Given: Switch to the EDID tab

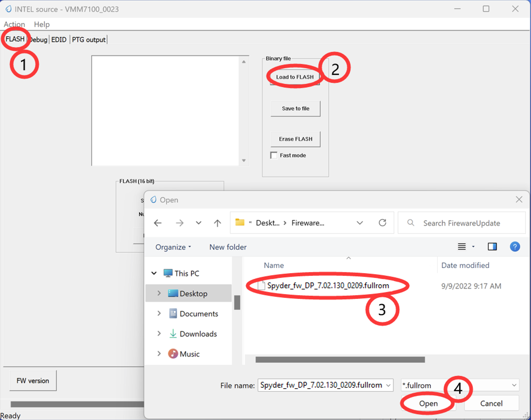Looking at the screenshot, I should (x=59, y=39).
